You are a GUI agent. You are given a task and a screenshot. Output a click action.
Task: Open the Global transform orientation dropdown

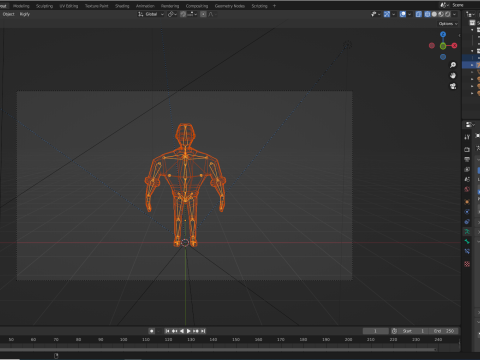point(151,14)
